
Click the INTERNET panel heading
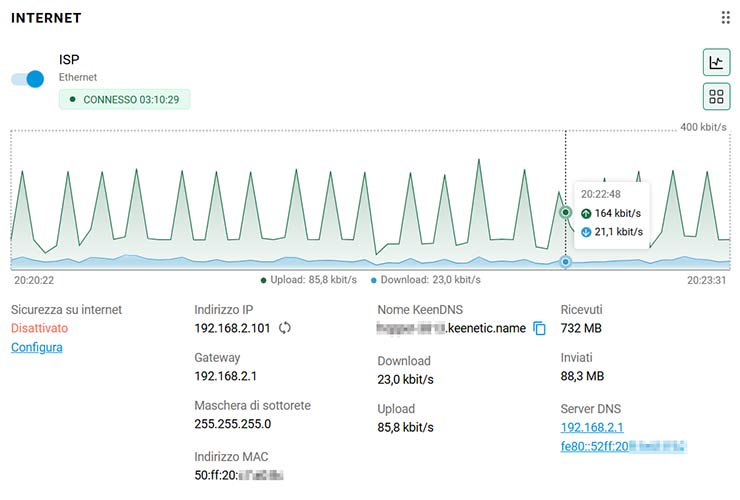[x=46, y=18]
